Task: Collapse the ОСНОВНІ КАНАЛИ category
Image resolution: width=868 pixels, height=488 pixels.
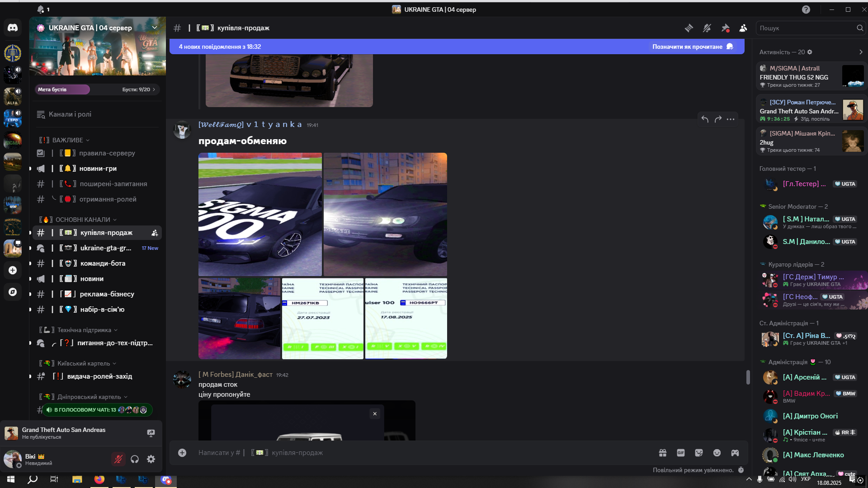Action: (x=78, y=220)
